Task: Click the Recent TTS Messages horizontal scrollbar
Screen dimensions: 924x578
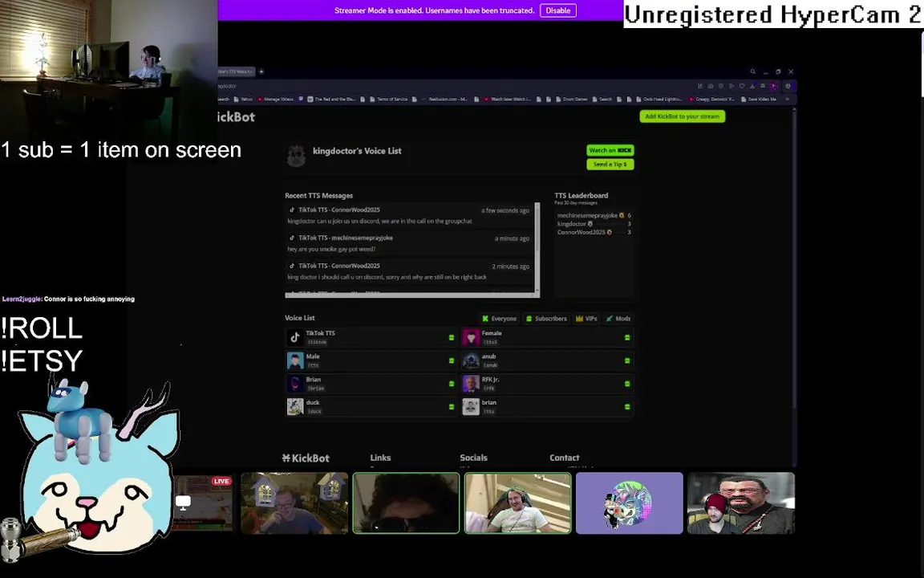Action: (x=410, y=295)
